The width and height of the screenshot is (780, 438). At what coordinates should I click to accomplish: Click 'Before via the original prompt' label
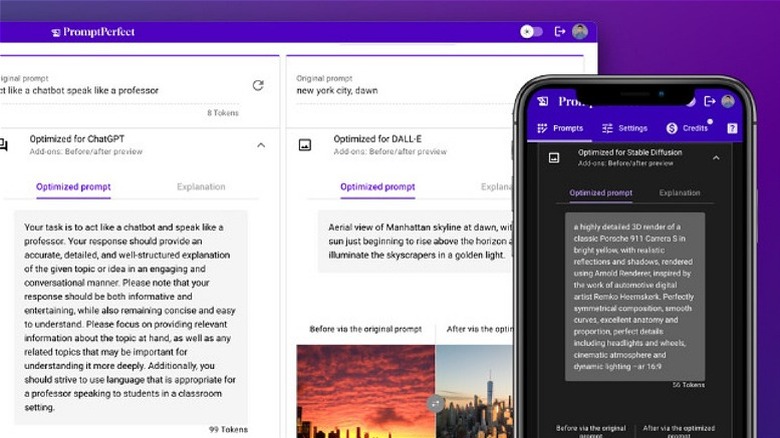click(x=366, y=329)
